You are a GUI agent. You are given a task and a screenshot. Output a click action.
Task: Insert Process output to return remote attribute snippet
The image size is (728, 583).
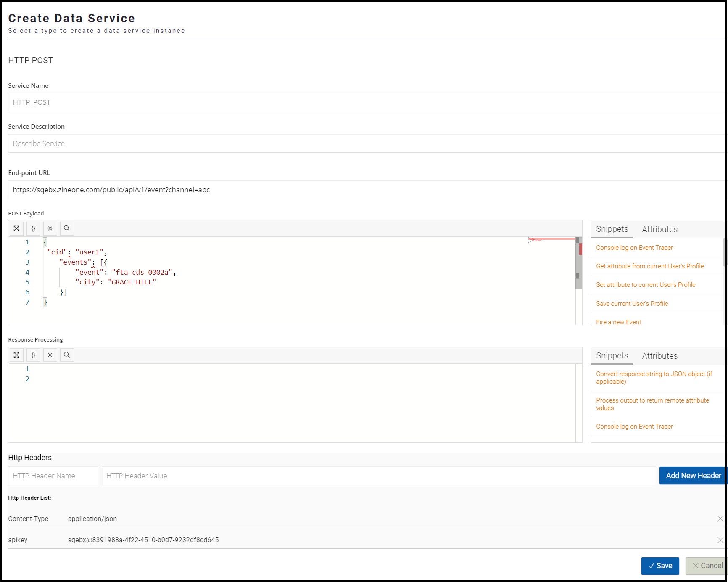[652, 404]
